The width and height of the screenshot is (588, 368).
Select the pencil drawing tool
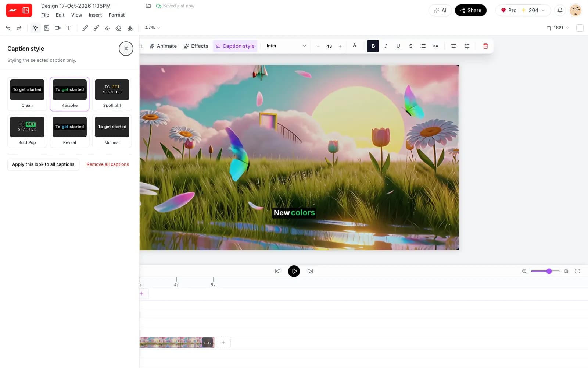pos(85,28)
